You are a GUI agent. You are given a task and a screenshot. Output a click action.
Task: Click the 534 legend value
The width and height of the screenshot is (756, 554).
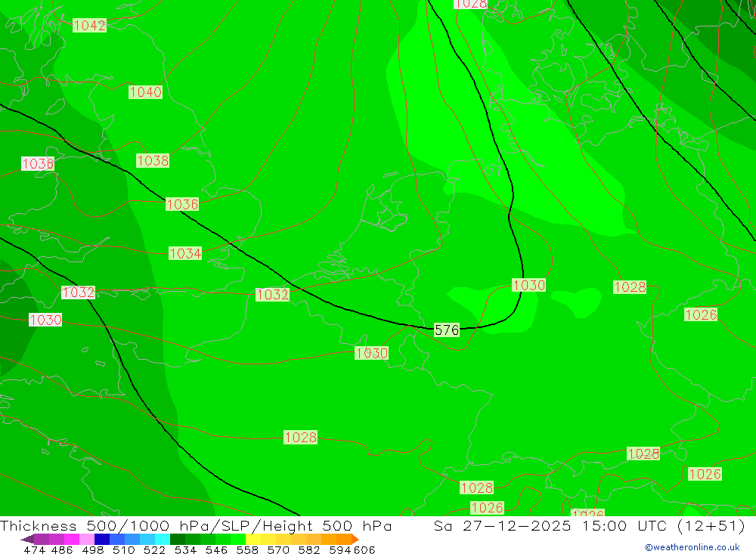tap(186, 549)
